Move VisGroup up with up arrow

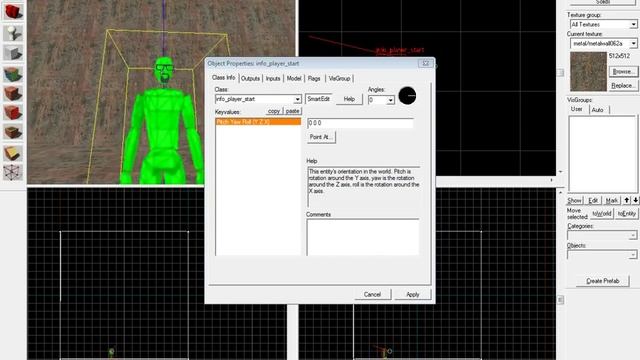[x=627, y=200]
